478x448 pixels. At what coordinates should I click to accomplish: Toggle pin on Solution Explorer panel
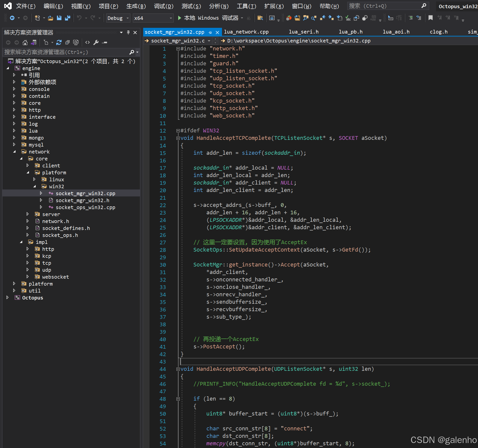point(128,32)
